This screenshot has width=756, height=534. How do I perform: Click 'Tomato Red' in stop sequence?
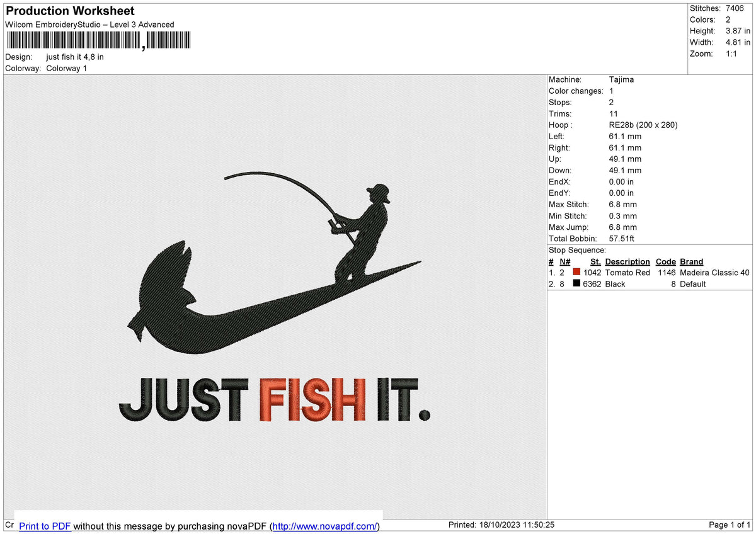coord(627,273)
